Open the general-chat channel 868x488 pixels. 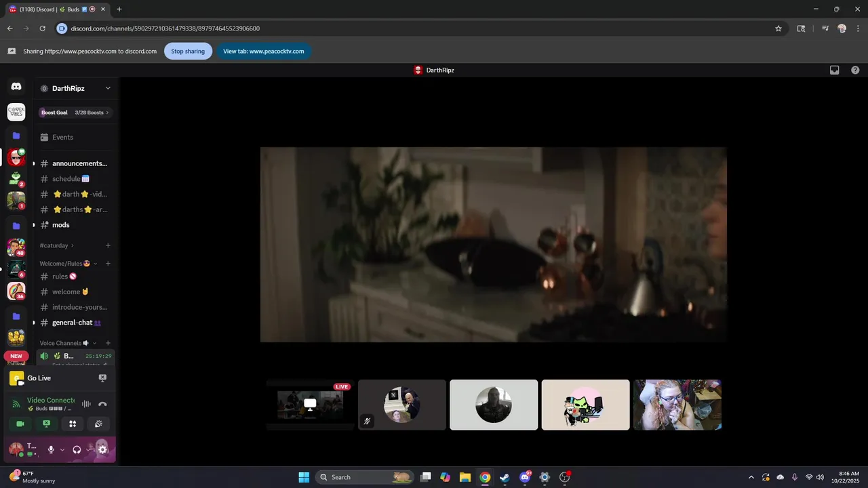point(75,323)
